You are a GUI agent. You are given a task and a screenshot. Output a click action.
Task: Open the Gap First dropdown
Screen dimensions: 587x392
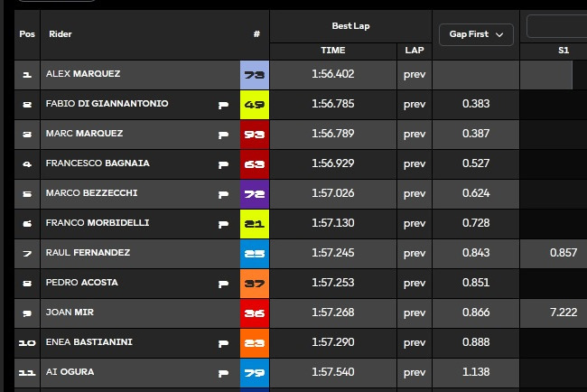[476, 34]
